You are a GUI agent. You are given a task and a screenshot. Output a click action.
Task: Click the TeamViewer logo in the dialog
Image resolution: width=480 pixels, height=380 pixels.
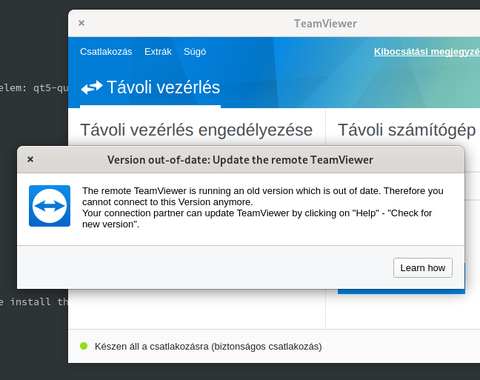(50, 206)
